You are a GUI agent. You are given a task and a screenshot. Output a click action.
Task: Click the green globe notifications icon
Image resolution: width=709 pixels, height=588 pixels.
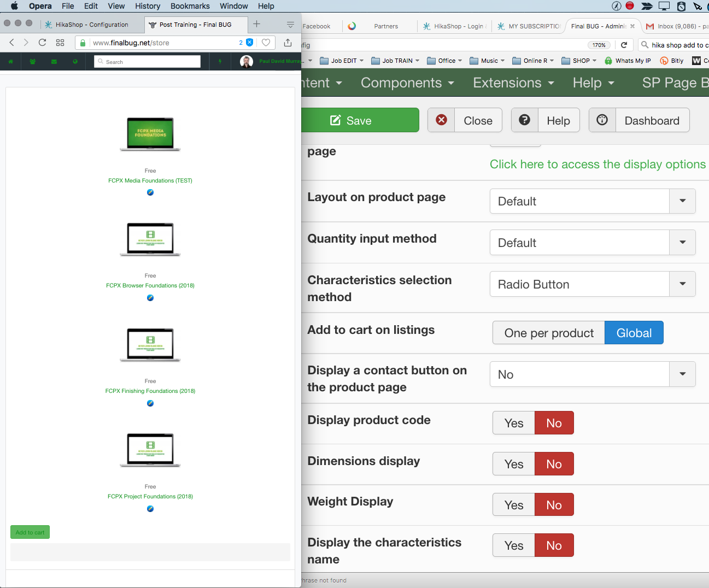(x=75, y=61)
